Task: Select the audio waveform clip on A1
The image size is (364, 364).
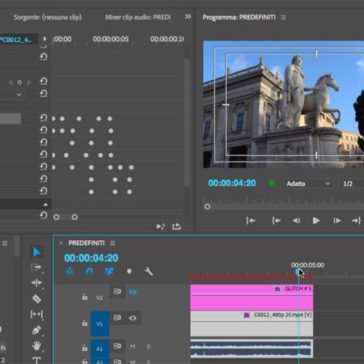Action: [x=252, y=349]
